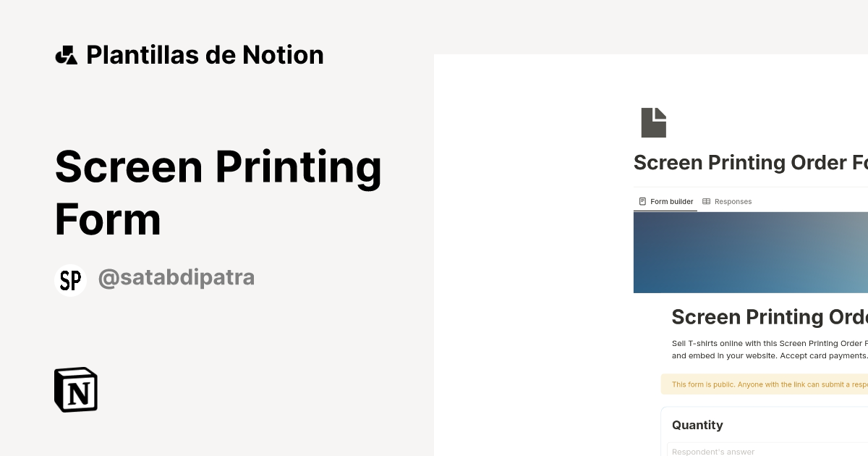Image resolution: width=868 pixels, height=456 pixels.
Task: Click the Sell T-shirts online description text
Action: tap(767, 349)
